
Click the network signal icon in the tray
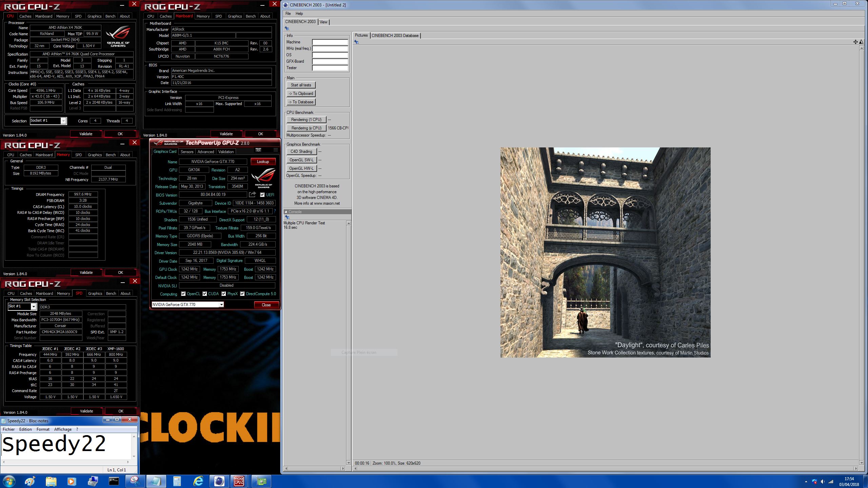click(x=831, y=482)
